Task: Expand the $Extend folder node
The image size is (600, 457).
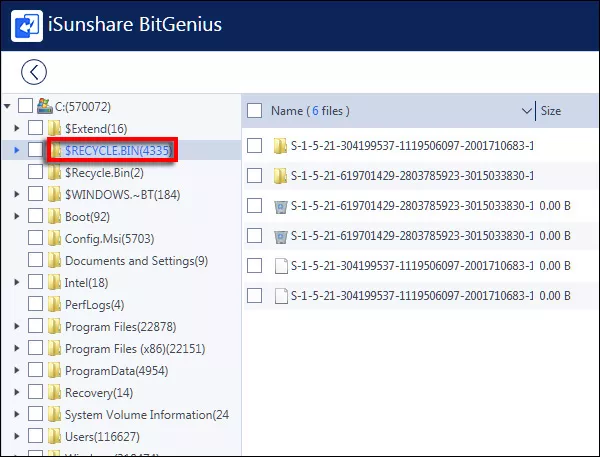Action: coord(16,128)
